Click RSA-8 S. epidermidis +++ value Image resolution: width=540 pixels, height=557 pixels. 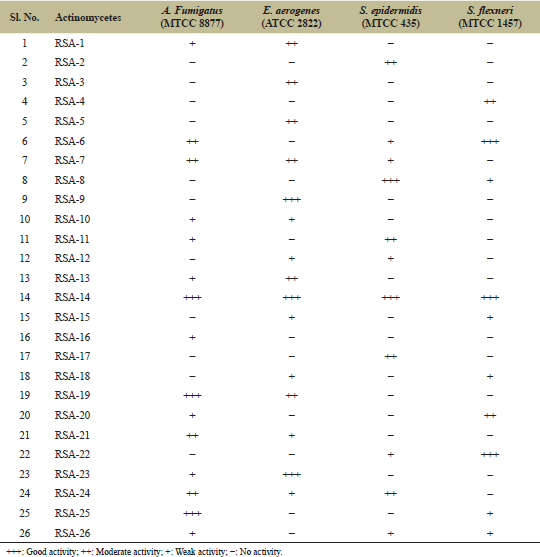tap(391, 181)
